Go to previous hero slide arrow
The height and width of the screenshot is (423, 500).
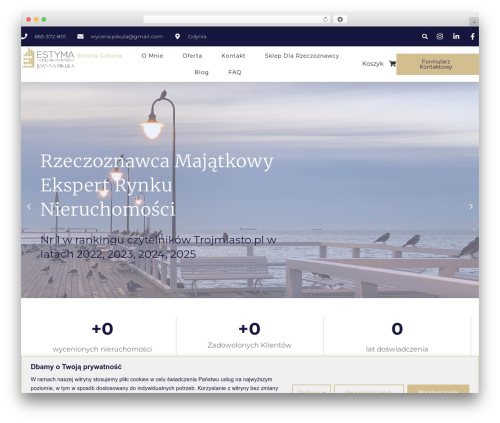click(x=29, y=206)
